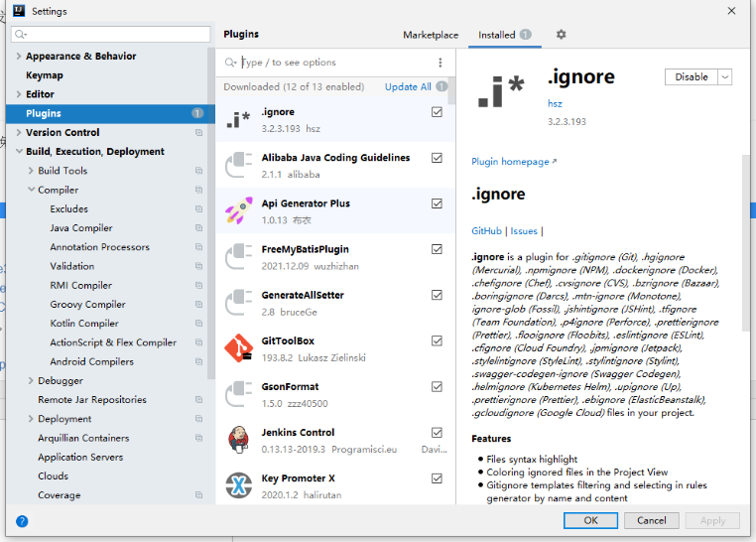Expand the Deployment node
The height and width of the screenshot is (542, 756).
point(31,419)
